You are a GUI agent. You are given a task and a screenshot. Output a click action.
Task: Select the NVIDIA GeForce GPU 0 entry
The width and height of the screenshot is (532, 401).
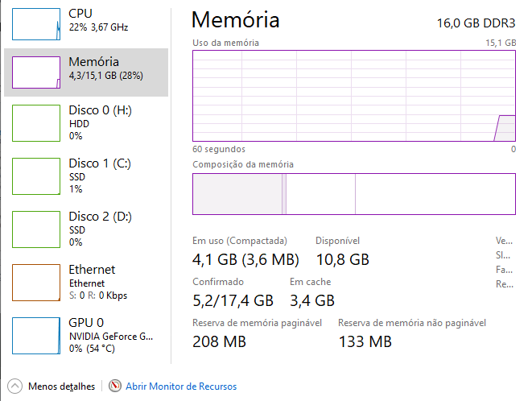point(86,336)
